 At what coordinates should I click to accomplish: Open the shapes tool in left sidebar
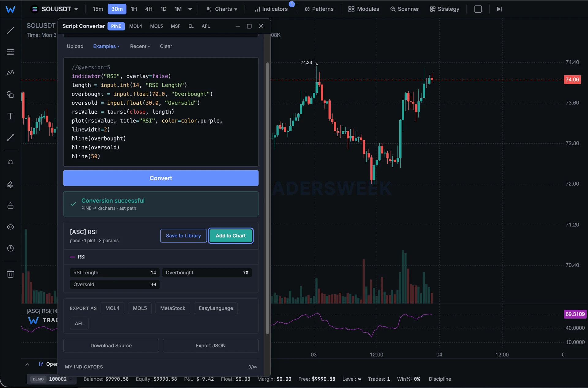tap(10, 94)
